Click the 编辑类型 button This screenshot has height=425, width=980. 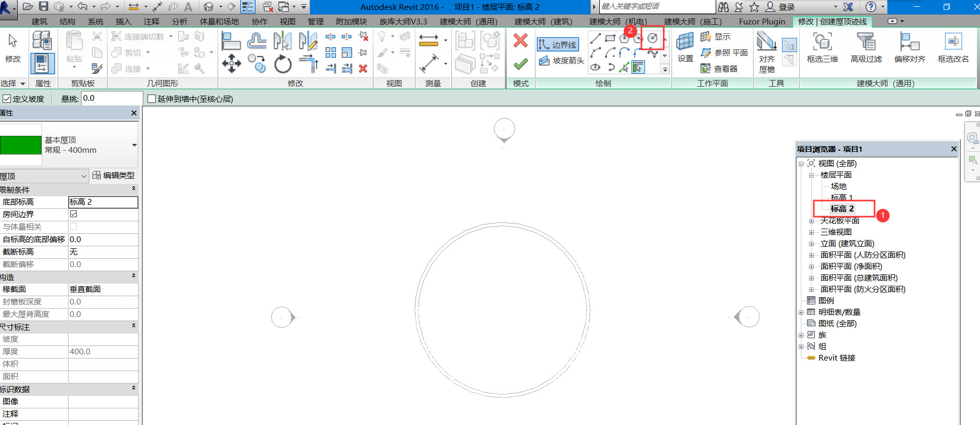tap(114, 175)
